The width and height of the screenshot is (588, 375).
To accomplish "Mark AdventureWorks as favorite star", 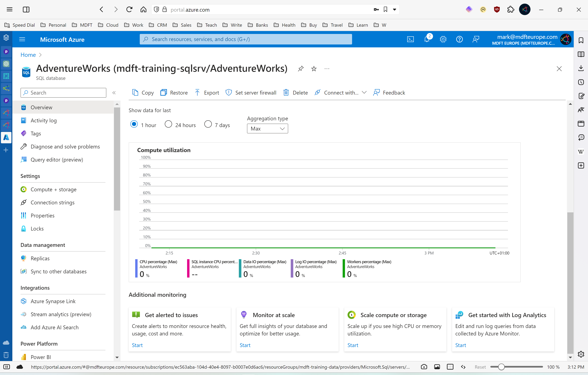I will pos(314,69).
